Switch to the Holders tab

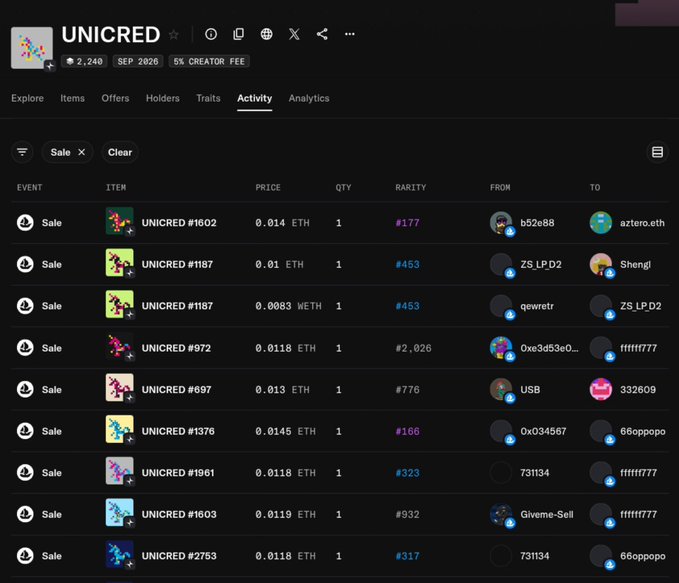tap(162, 98)
